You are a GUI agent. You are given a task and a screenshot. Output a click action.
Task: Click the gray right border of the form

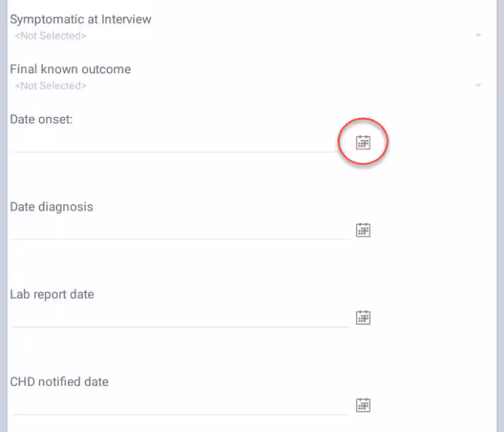(x=501, y=216)
